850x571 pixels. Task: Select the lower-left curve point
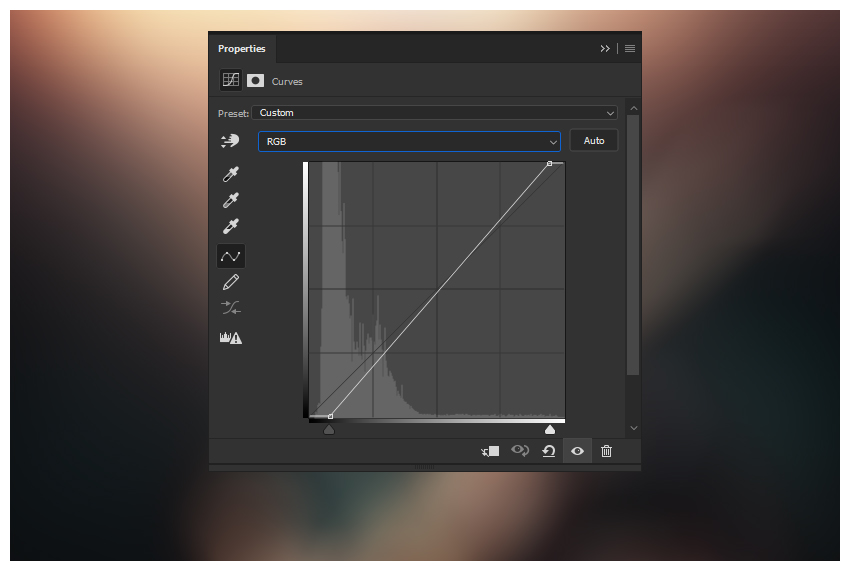(330, 416)
